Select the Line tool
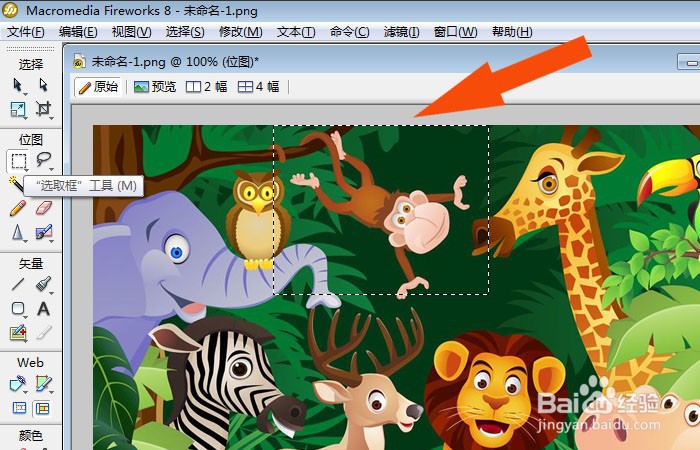 click(17, 284)
